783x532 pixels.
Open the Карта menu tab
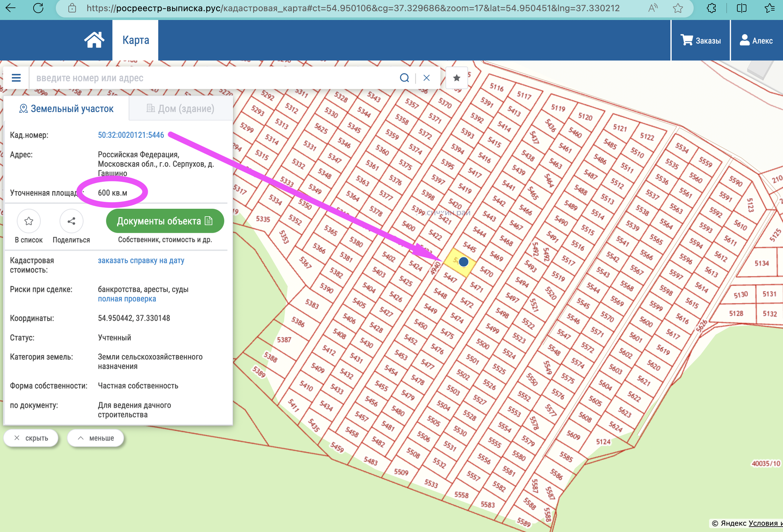click(135, 40)
